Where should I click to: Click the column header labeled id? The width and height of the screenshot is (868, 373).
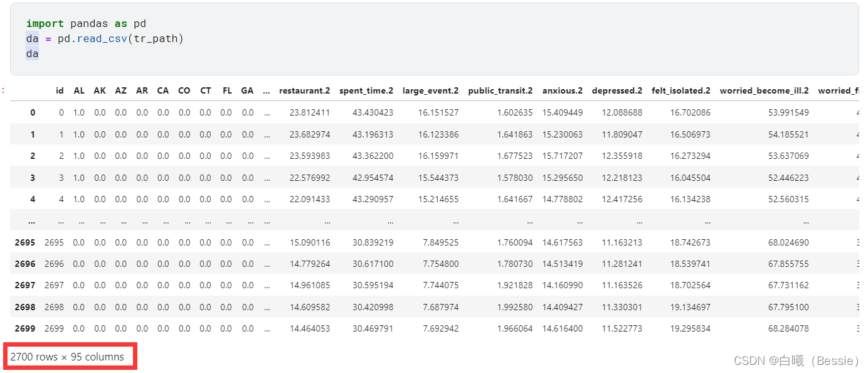point(60,90)
